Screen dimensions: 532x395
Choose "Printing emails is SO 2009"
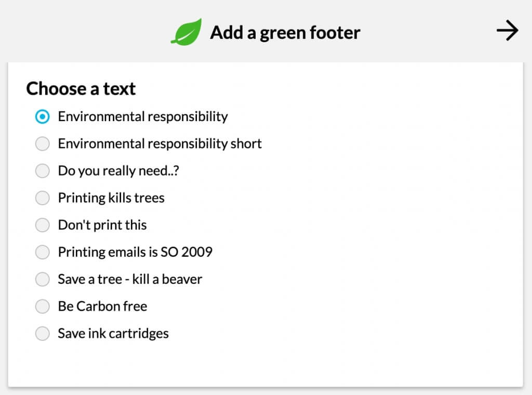(x=42, y=252)
